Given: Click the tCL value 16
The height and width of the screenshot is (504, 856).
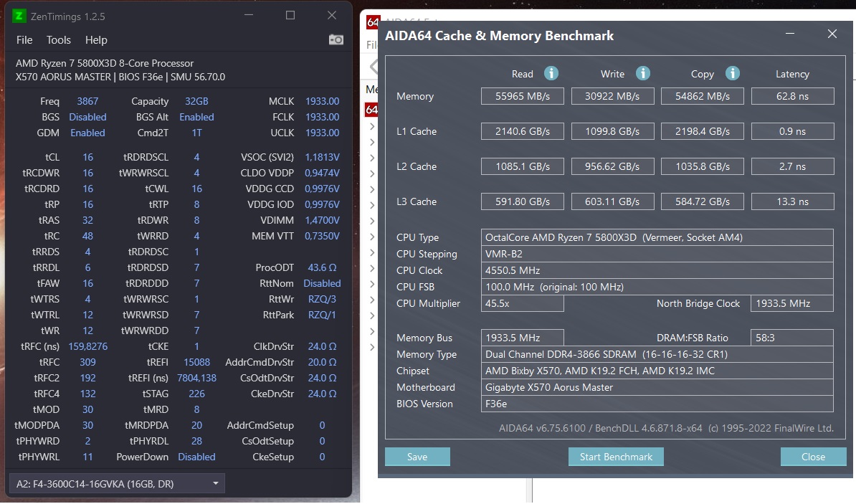Looking at the screenshot, I should coord(88,157).
